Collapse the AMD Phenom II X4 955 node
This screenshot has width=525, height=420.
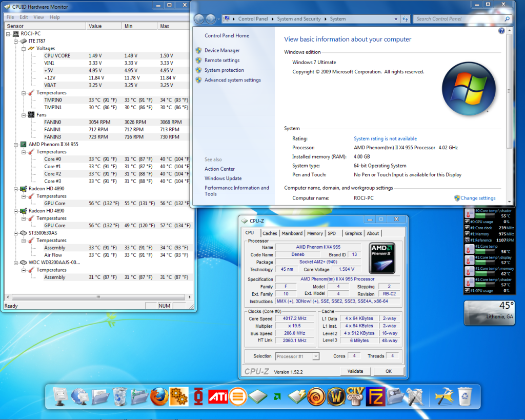[16, 145]
